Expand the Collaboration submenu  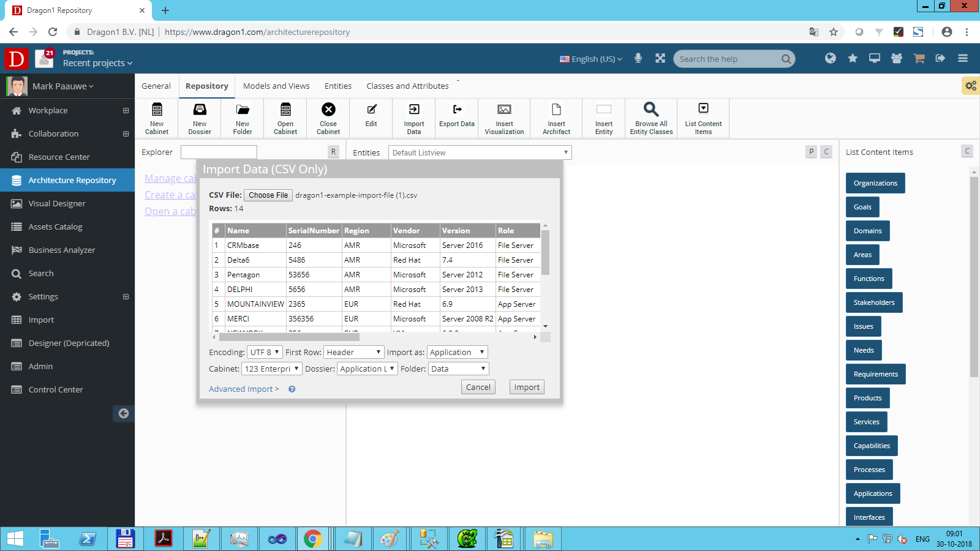click(126, 134)
